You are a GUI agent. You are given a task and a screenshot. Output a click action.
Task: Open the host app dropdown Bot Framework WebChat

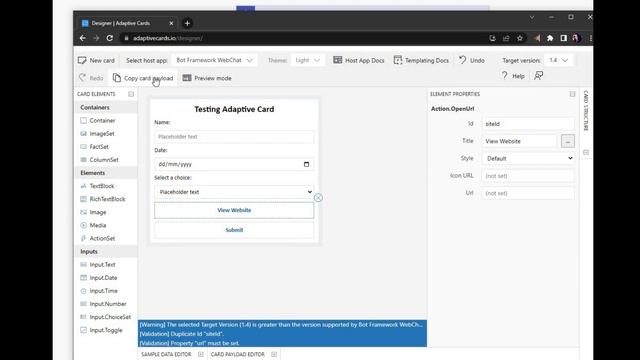point(214,60)
